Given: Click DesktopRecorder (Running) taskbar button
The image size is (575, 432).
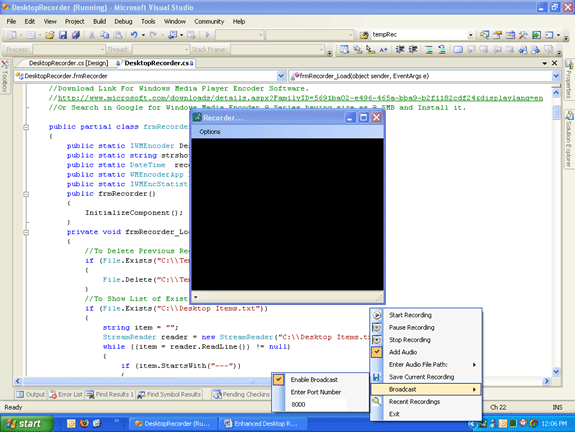Looking at the screenshot, I should coord(173,424).
